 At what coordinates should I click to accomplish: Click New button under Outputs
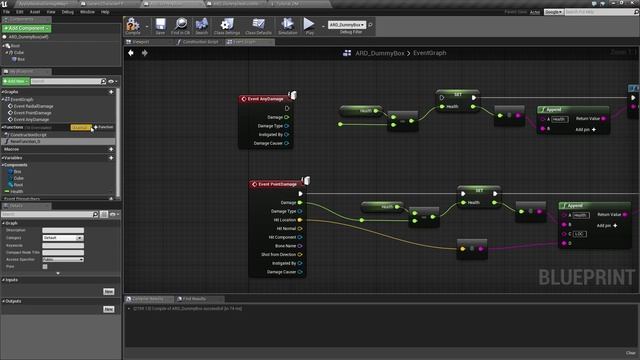tap(109, 309)
